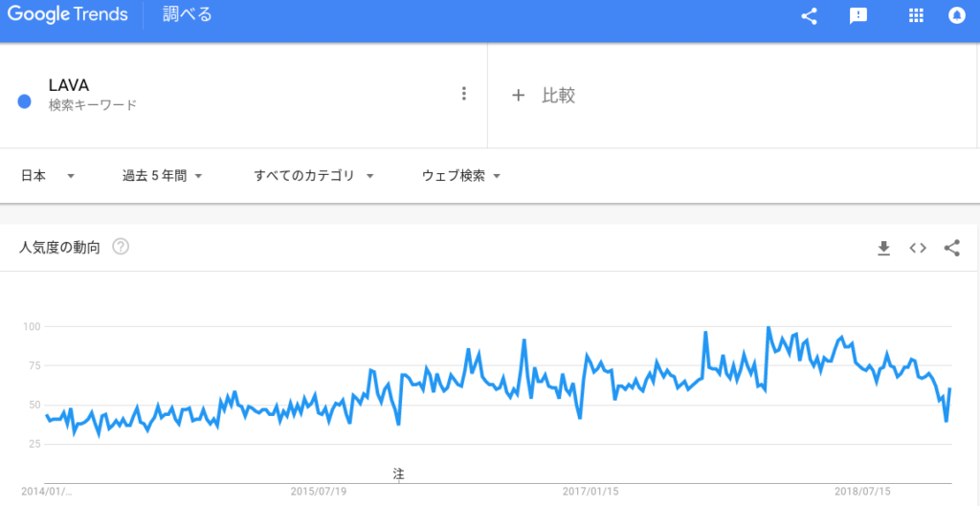Open the help icon next to 人気度の動向
The width and height of the screenshot is (980, 506).
click(121, 247)
